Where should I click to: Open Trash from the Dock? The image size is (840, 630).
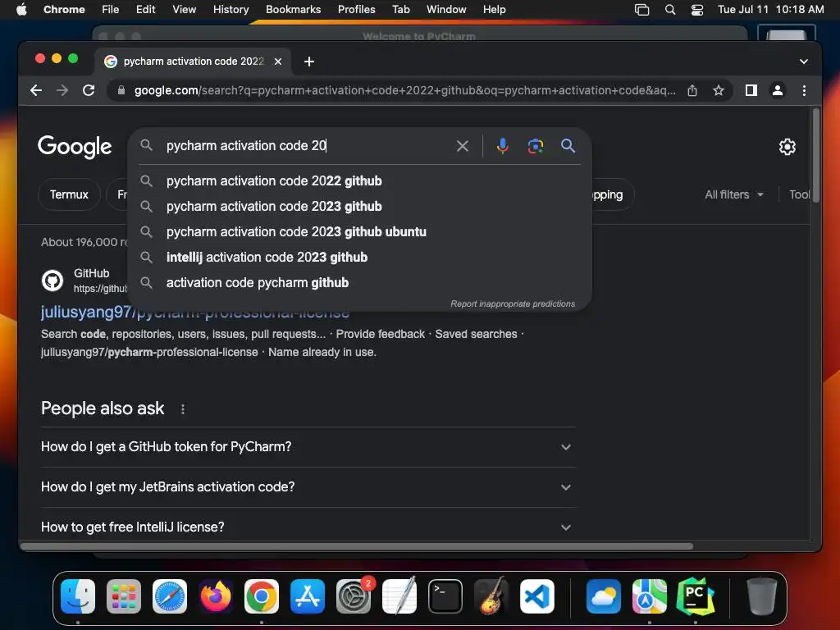tap(761, 596)
